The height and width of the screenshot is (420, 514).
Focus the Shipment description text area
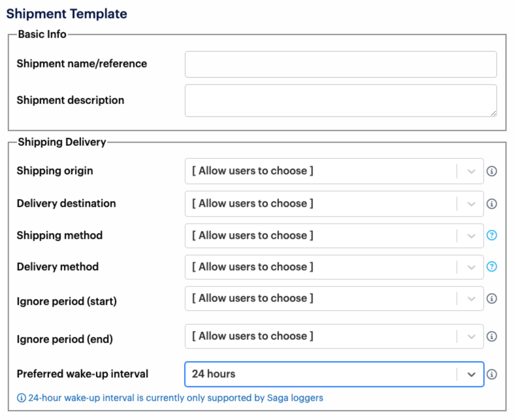(x=341, y=101)
